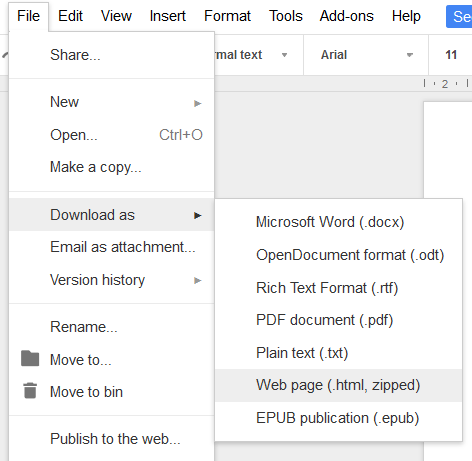Click the Move to... label
The height and width of the screenshot is (461, 472).
81,360
